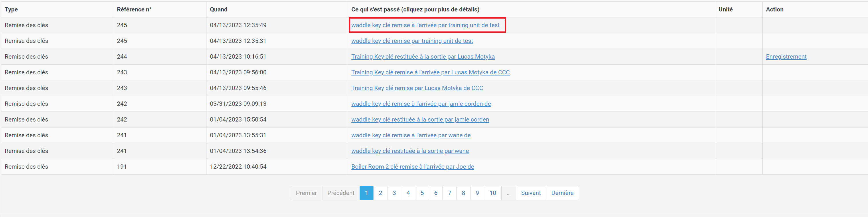Go to pagination page 6
This screenshot has width=868, height=217.
pyautogui.click(x=436, y=193)
